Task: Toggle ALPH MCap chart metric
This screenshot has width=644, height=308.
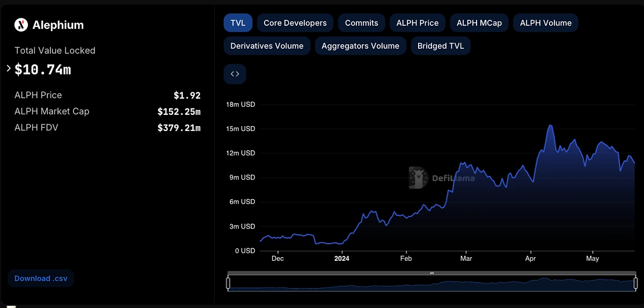Action: 479,23
